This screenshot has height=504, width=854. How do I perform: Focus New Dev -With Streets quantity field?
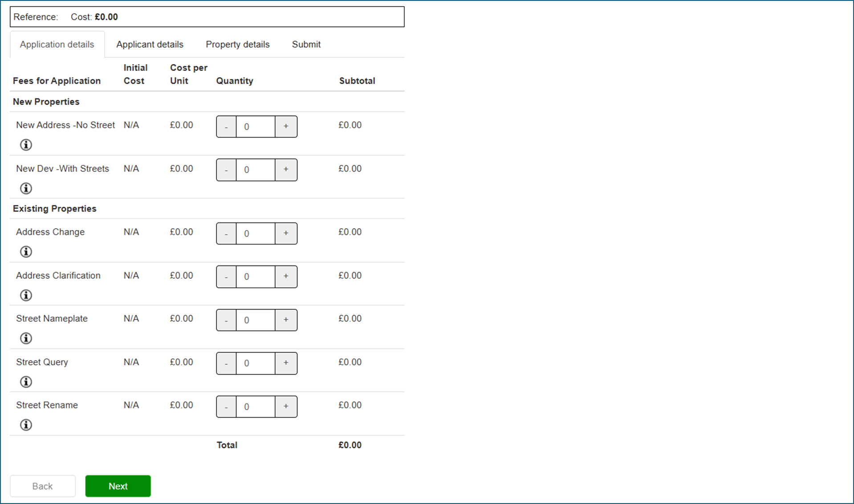[256, 170]
